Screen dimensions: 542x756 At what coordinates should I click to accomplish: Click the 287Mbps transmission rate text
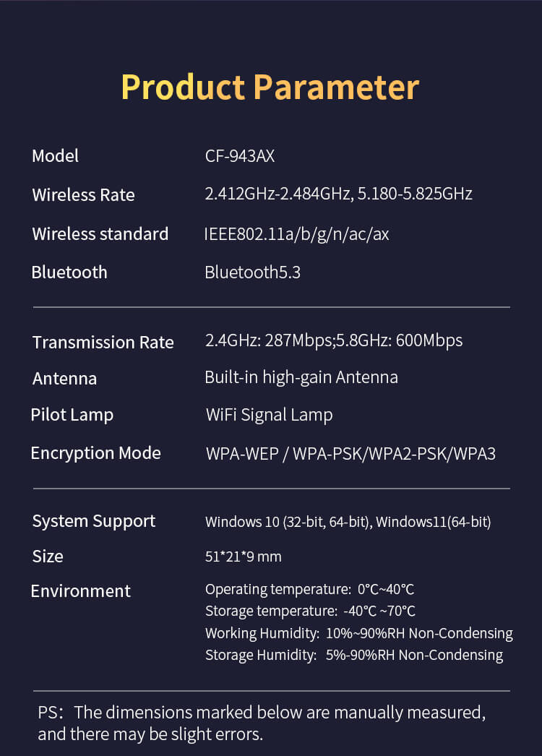coord(299,341)
